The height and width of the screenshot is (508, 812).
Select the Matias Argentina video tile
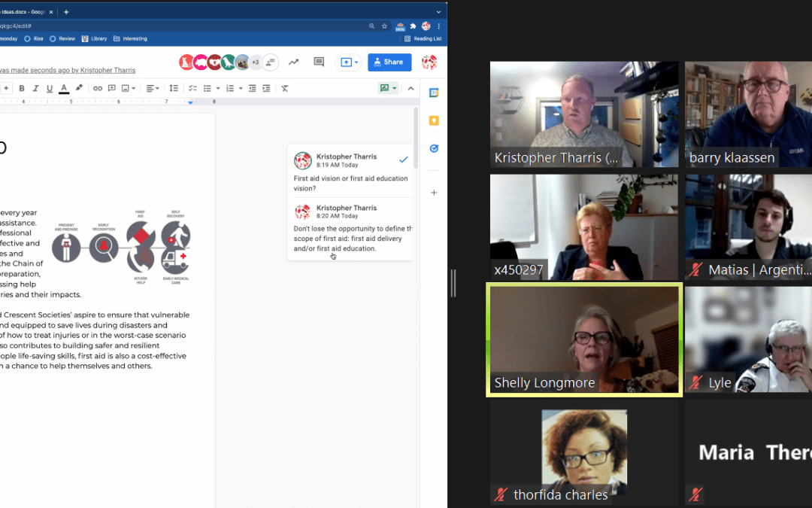coord(748,227)
